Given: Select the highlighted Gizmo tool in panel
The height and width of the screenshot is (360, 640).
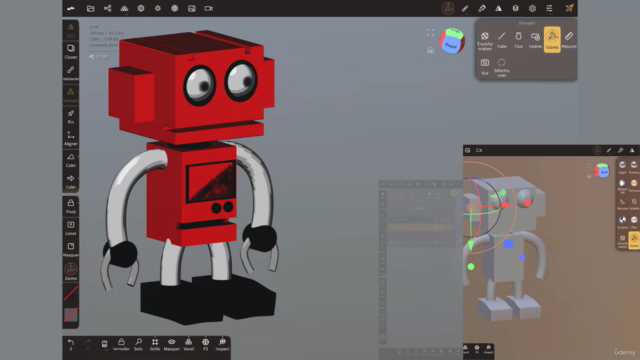Looking at the screenshot, I should (552, 40).
